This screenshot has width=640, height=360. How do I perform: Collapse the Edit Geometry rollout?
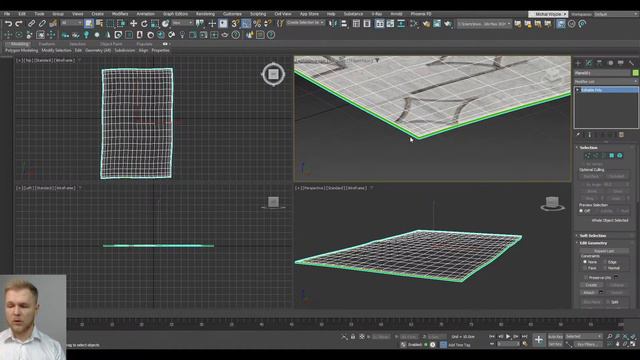593,243
